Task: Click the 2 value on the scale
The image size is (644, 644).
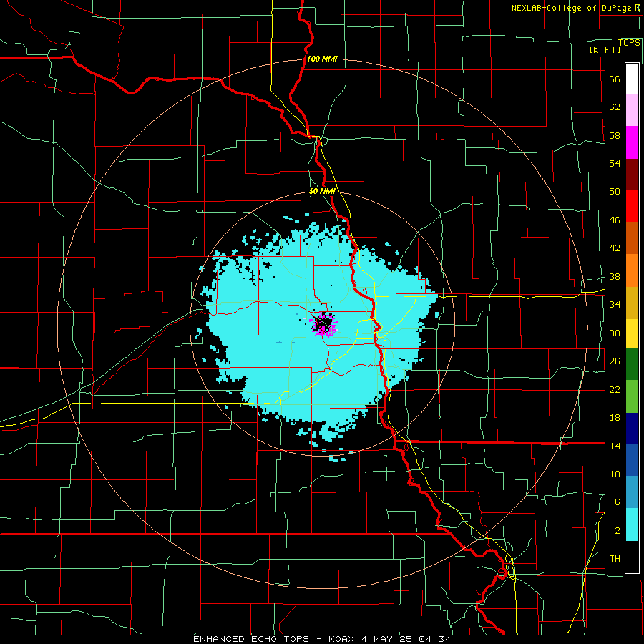Action: click(x=617, y=531)
